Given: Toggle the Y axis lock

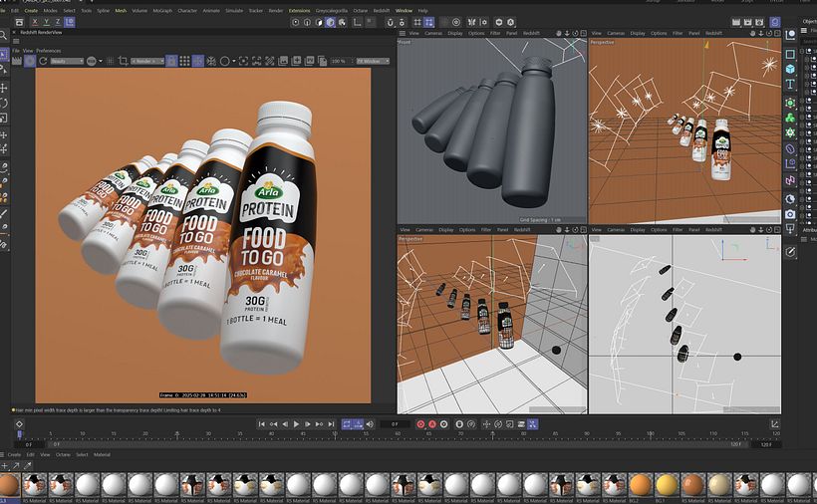Looking at the screenshot, I should point(47,22).
